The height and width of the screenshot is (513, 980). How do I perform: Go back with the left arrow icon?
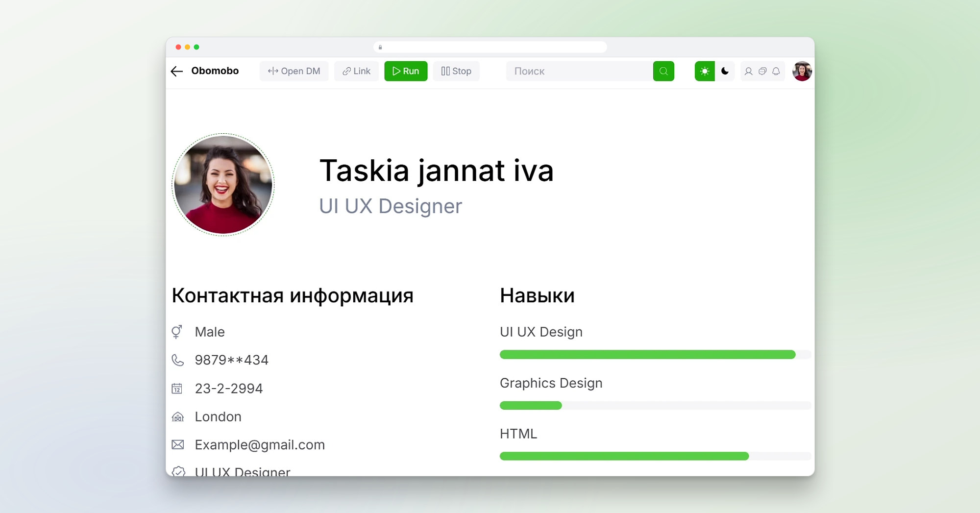click(x=177, y=72)
